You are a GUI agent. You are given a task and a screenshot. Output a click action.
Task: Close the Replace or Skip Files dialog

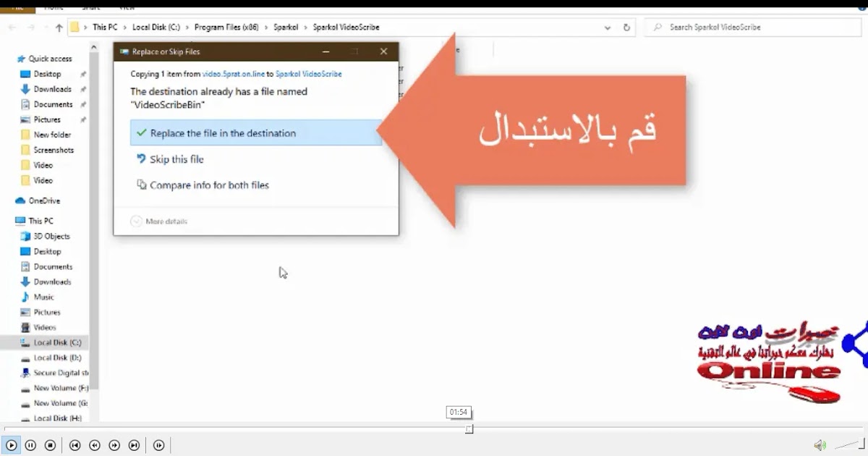pos(383,51)
